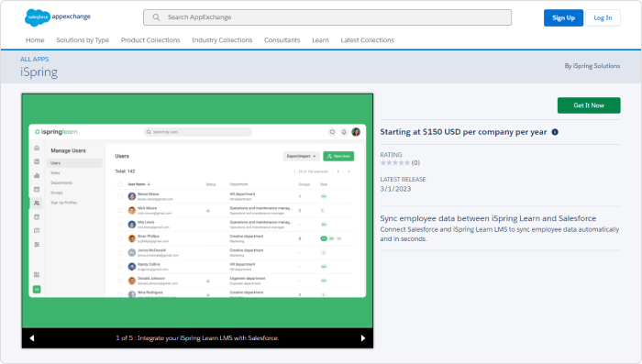Click Randy Collins's avatar photo
This screenshot has height=364, width=642.
(x=132, y=267)
